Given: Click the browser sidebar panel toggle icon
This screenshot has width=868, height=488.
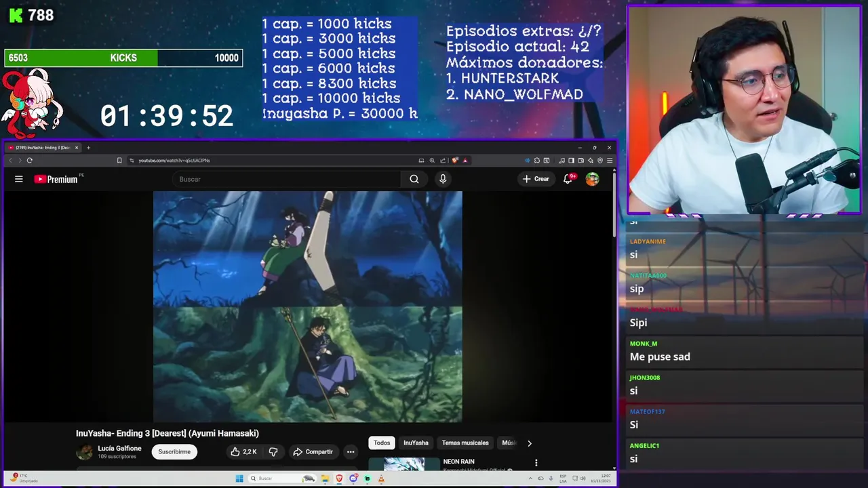Looking at the screenshot, I should coord(571,161).
